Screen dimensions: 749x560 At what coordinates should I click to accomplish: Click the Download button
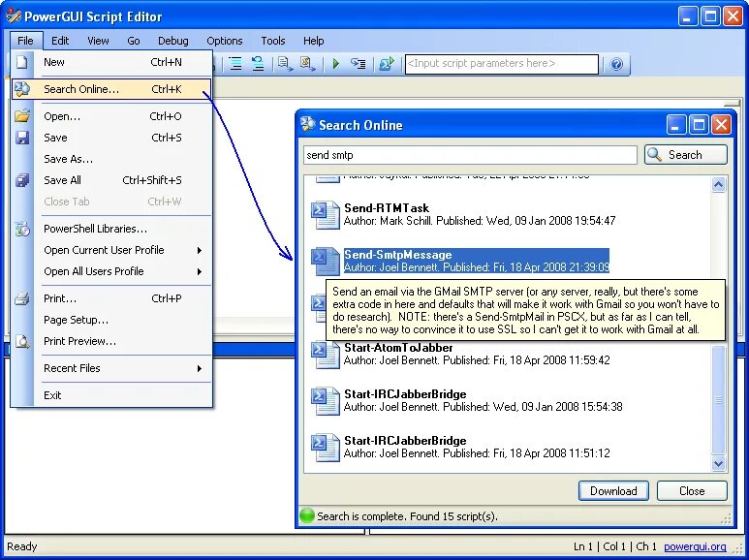coord(613,490)
